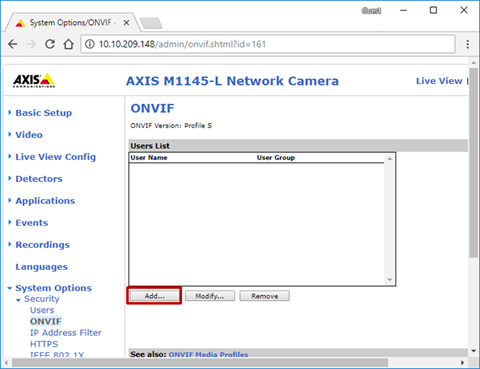This screenshot has height=369, width=480.
Task: Collapse the Security submenu
Action: [41, 299]
